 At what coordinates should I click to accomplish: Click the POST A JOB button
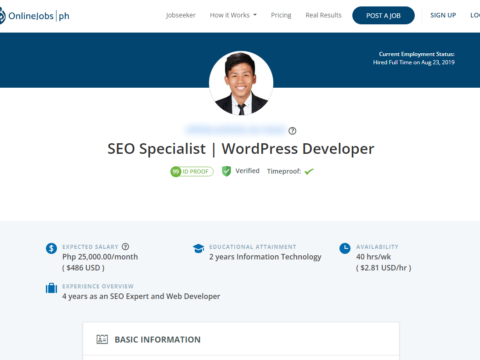tap(383, 15)
